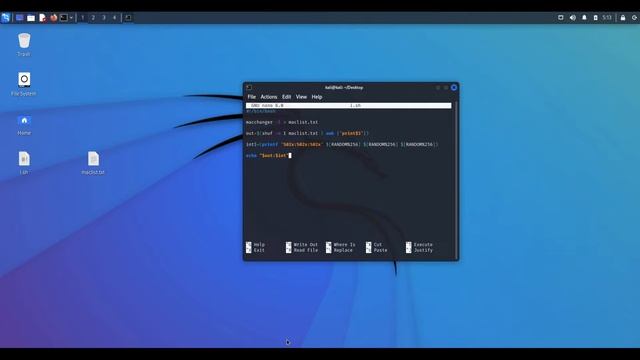This screenshot has width=640, height=360.
Task: Select the maclist.txt file on desktop
Action: (93, 163)
